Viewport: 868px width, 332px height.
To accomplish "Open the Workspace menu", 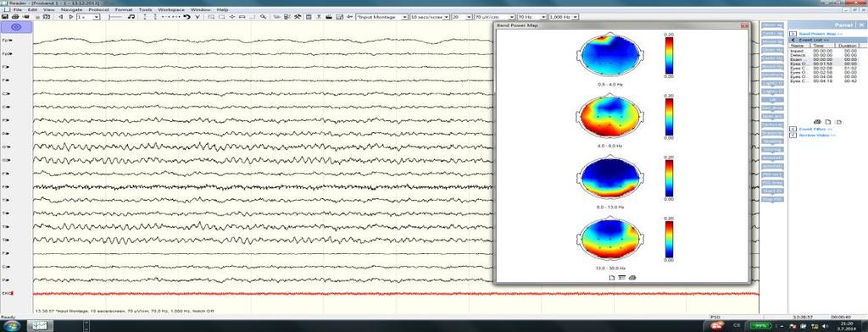I will 171,10.
